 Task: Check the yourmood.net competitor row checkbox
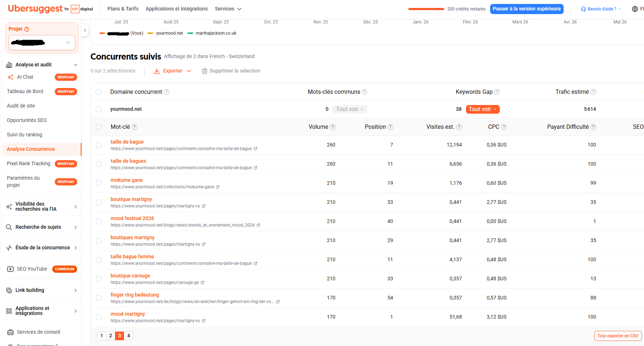click(98, 109)
